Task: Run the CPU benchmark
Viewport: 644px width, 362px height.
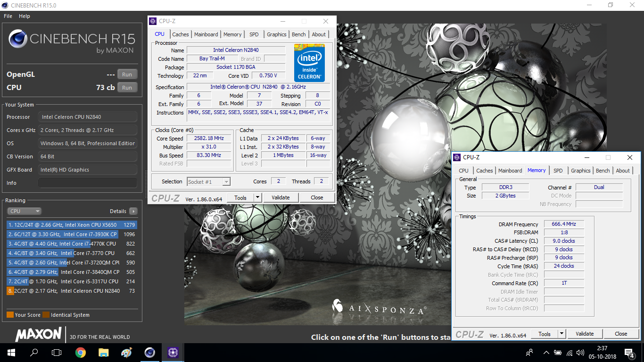Action: pyautogui.click(x=127, y=87)
